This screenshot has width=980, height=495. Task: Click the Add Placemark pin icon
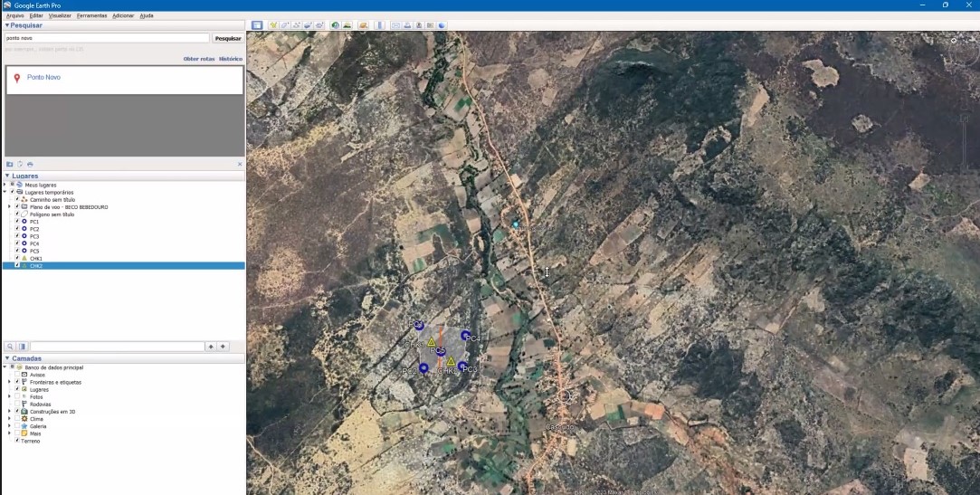click(x=273, y=25)
